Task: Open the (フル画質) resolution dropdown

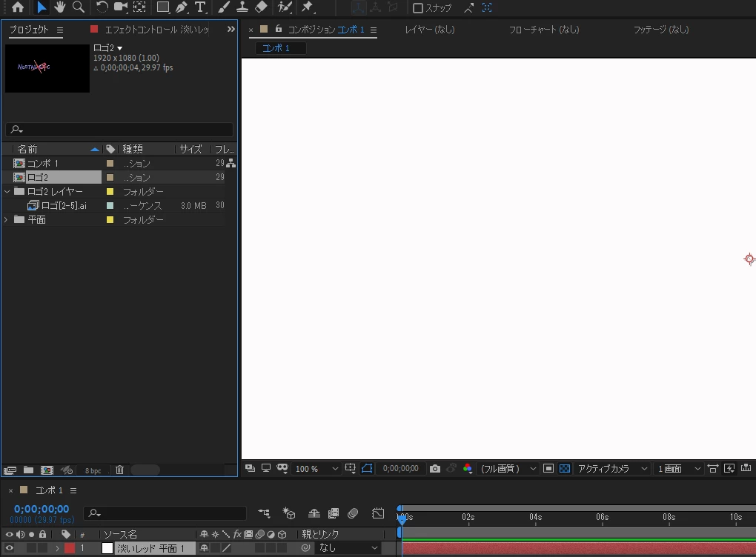Action: coord(508,468)
